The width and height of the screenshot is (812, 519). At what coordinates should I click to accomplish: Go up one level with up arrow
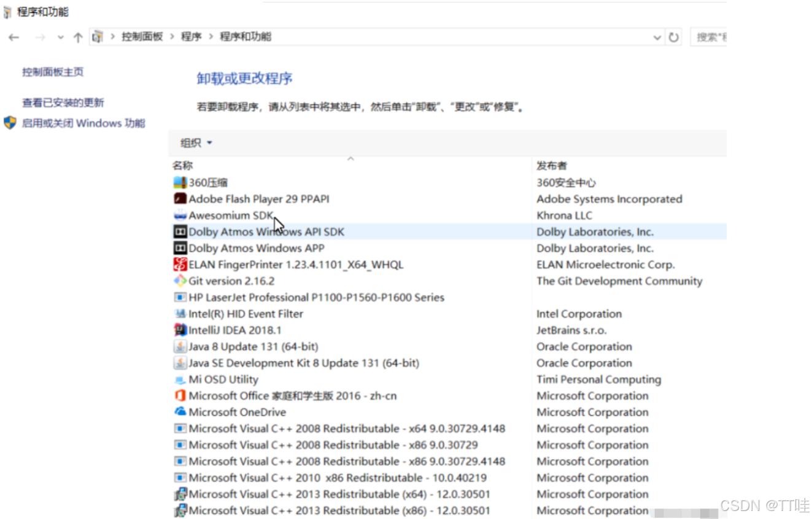coord(78,37)
